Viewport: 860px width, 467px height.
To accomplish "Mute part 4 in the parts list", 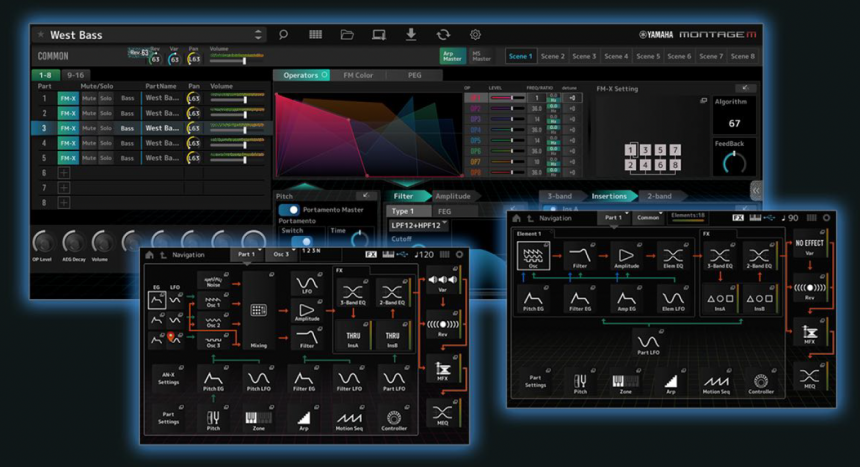I will point(89,143).
